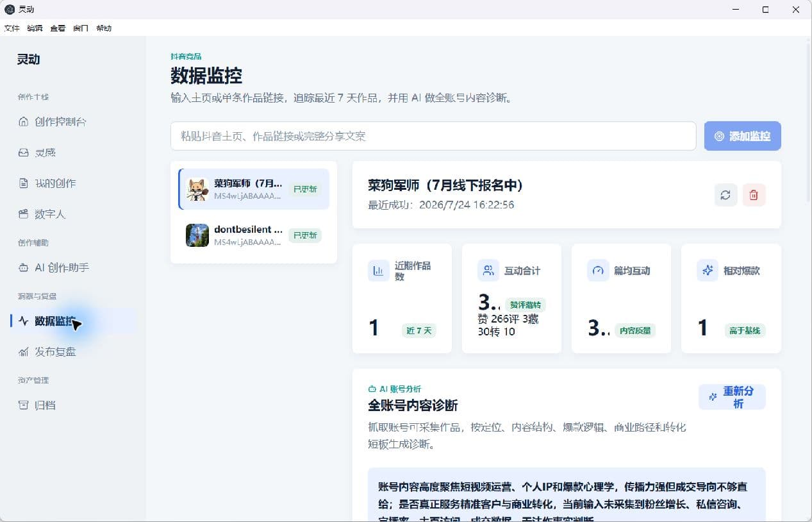Screen dimensions: 812x522
Task: Click the pulse icon beside 数据监控
Action: point(24,321)
